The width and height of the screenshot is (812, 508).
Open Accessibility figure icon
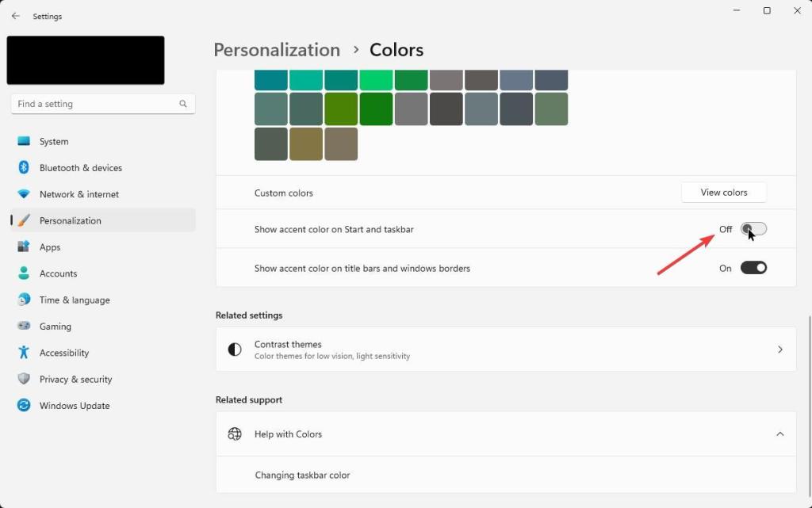click(24, 353)
